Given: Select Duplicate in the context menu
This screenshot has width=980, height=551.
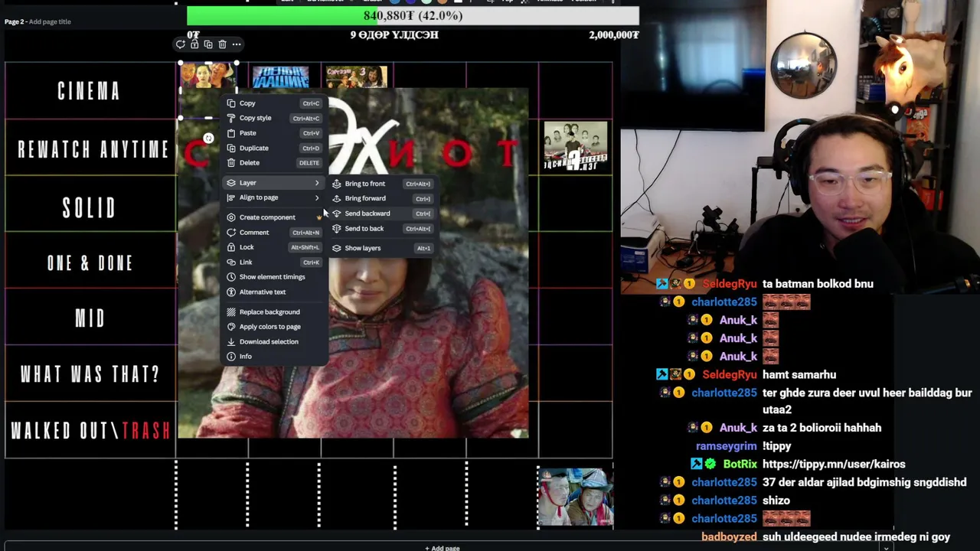Looking at the screenshot, I should pos(275,148).
